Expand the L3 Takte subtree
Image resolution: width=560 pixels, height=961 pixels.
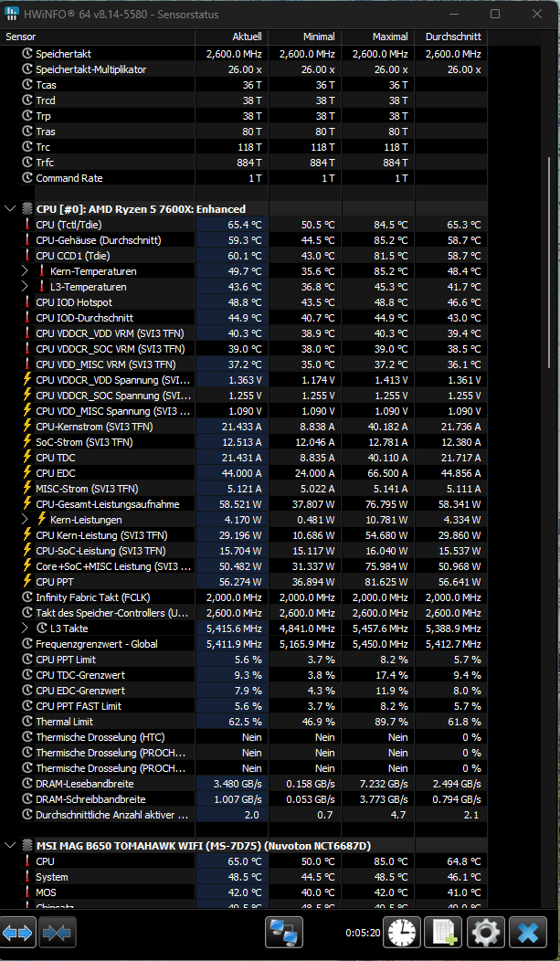point(25,628)
